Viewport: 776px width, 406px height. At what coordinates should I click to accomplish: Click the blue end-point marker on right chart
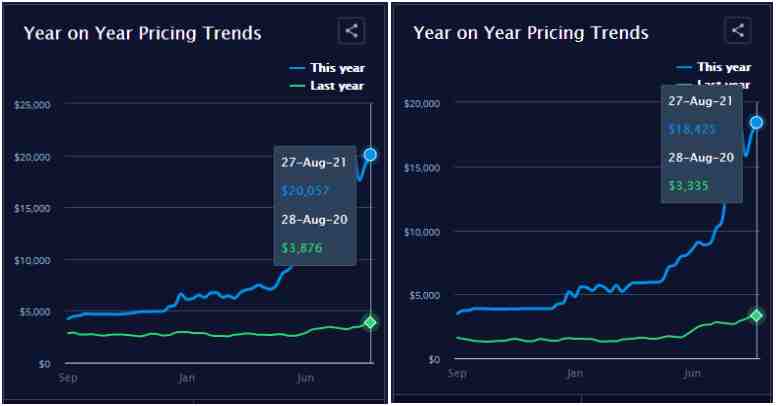point(757,122)
